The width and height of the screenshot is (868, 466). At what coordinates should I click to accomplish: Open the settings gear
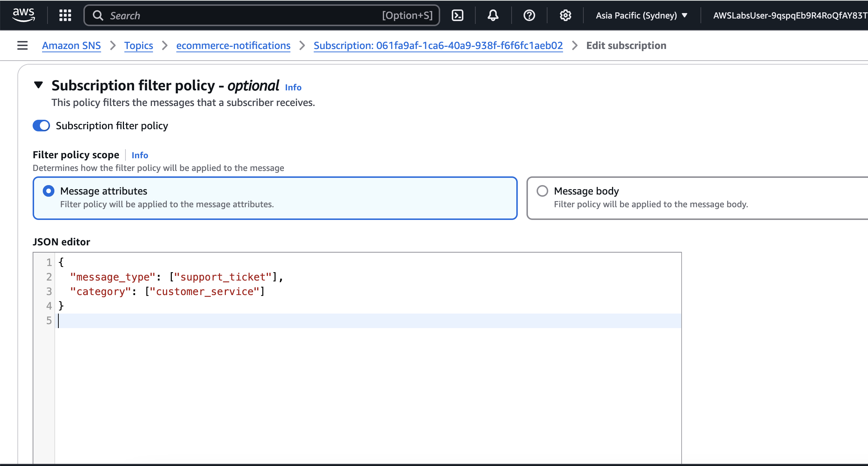[x=565, y=15]
